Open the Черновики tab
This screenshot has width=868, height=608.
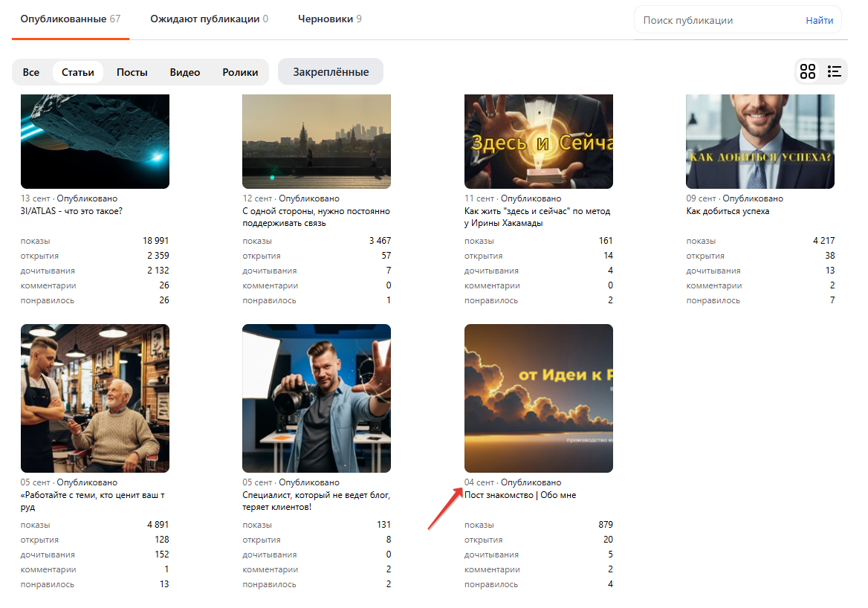330,19
